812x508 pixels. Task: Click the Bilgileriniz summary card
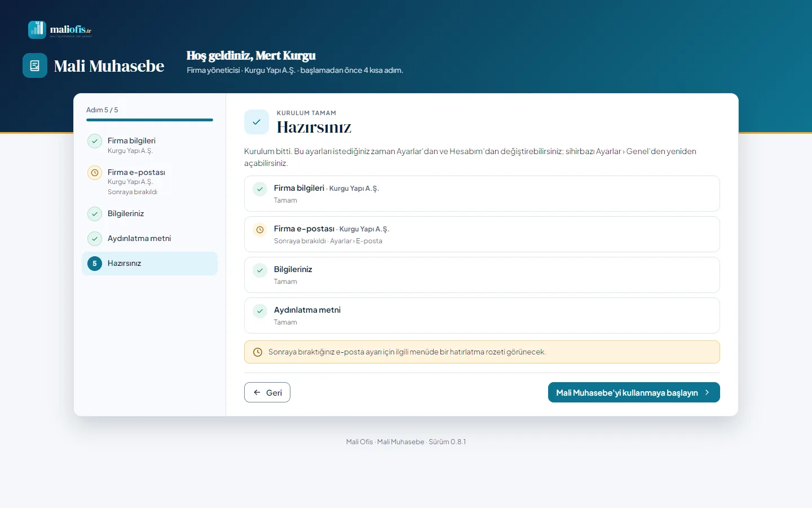click(x=482, y=275)
